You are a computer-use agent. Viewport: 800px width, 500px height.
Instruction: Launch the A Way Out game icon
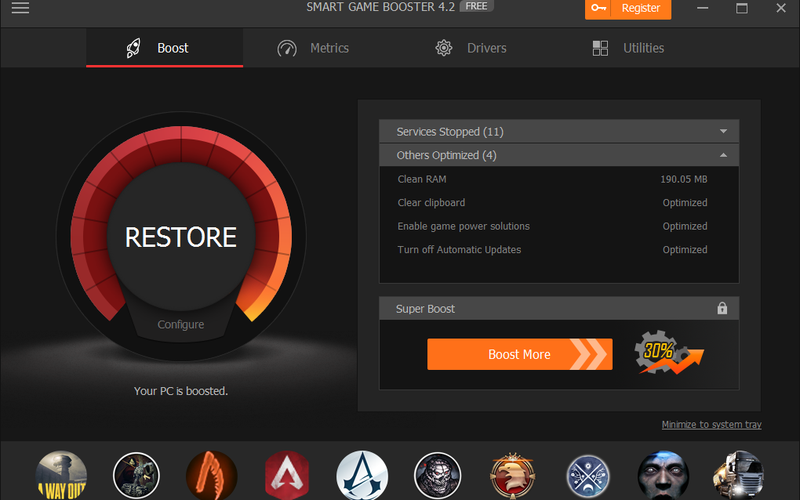click(x=62, y=475)
